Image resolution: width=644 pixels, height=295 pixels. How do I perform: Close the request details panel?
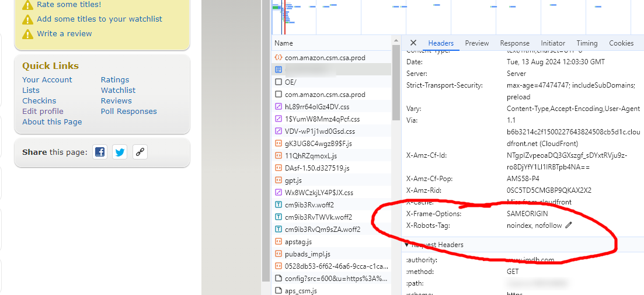(x=413, y=43)
